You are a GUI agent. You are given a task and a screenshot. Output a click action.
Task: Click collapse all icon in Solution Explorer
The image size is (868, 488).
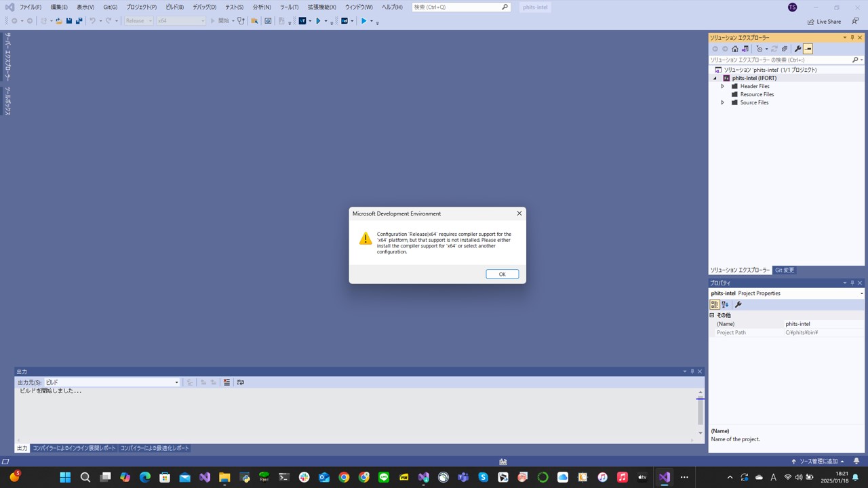click(x=785, y=49)
